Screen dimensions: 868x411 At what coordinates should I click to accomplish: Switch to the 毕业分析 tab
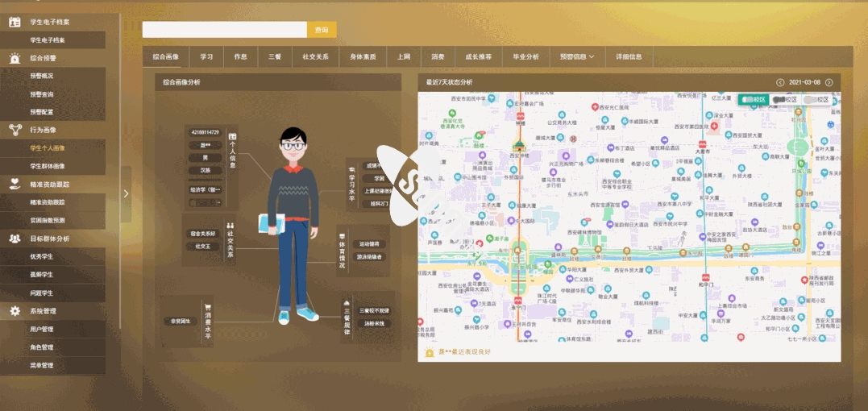click(525, 57)
